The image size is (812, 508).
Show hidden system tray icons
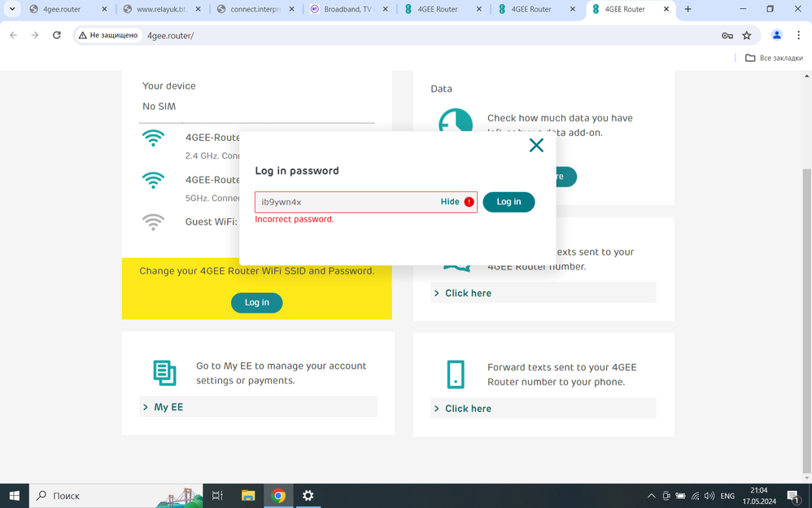pos(652,496)
